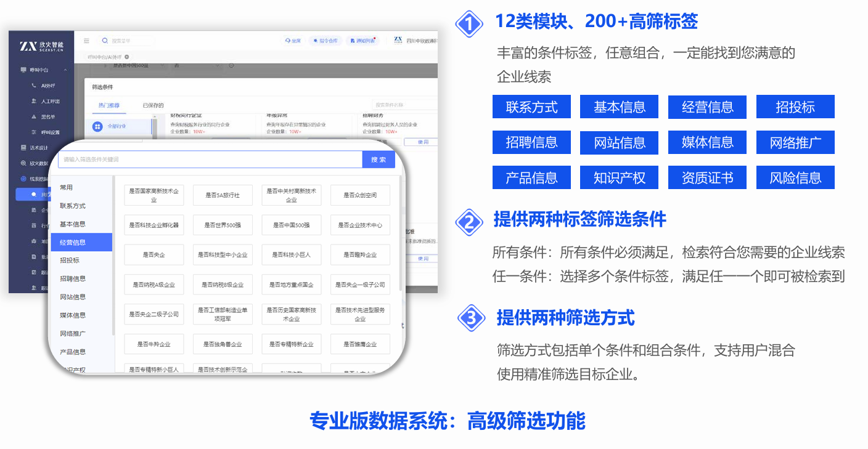Open the 坐席 headset icon button
Screen dimensions: 868x449
pos(292,41)
